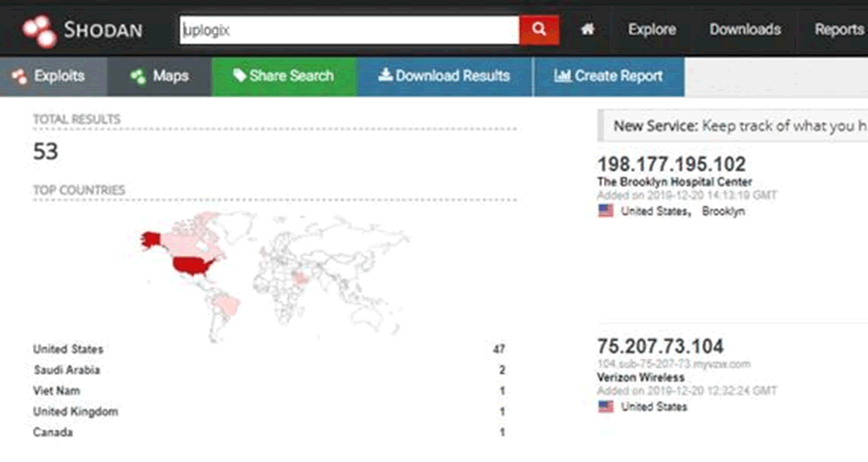Click the Exploits icon
The image size is (868, 462).
[19, 77]
